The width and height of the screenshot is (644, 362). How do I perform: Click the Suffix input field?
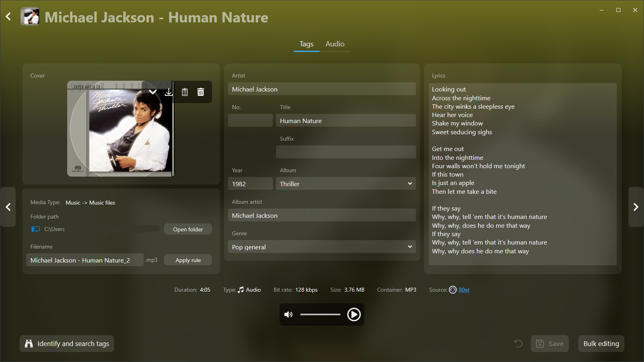(346, 152)
